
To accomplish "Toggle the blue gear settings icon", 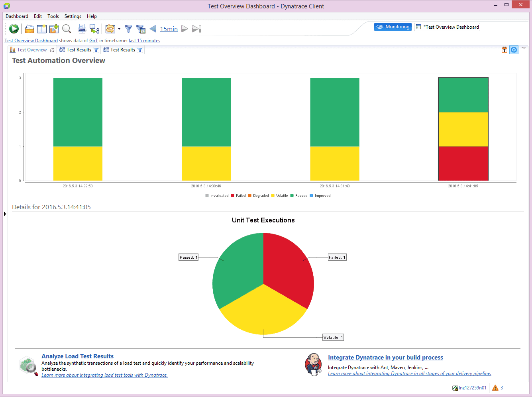I will (514, 49).
